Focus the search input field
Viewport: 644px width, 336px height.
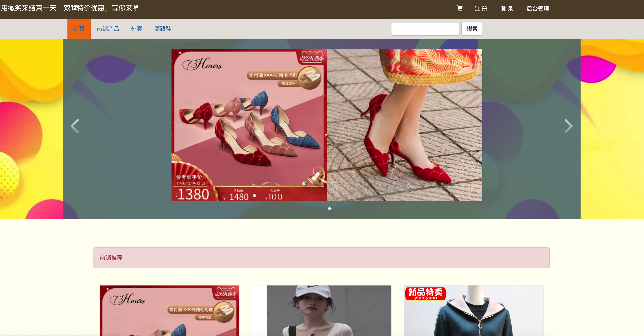(x=425, y=29)
